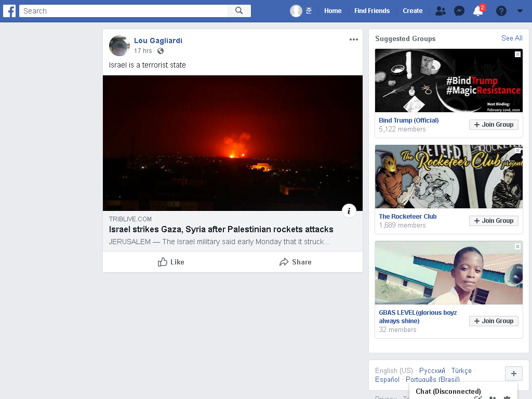The width and height of the screenshot is (532, 399).
Task: Share the Israel strikes Gaza article
Action: pos(295,262)
